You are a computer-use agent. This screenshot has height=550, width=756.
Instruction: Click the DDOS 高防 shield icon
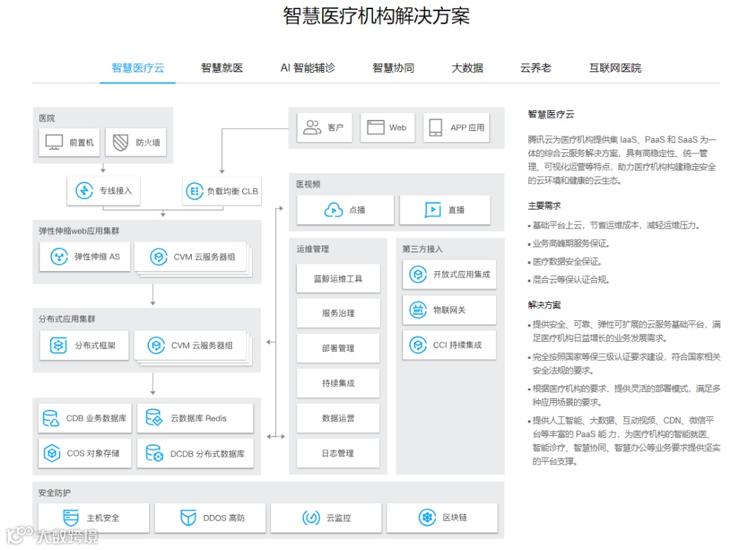click(x=188, y=518)
